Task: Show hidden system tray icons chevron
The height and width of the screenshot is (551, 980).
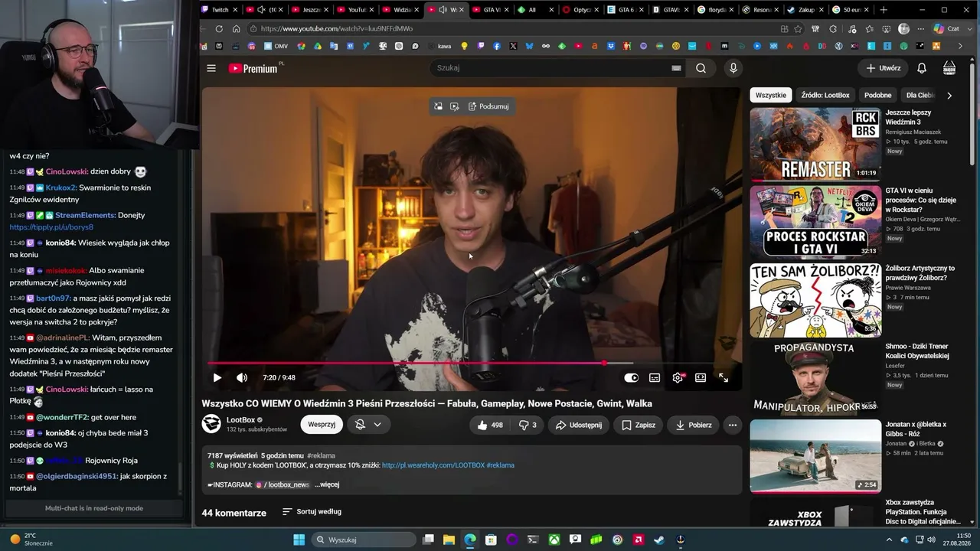Action: tap(890, 540)
